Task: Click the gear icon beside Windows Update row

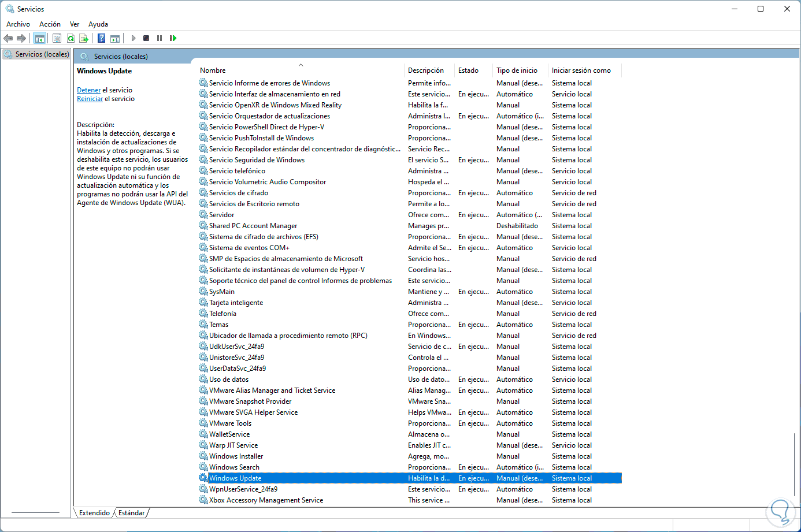Action: 203,478
